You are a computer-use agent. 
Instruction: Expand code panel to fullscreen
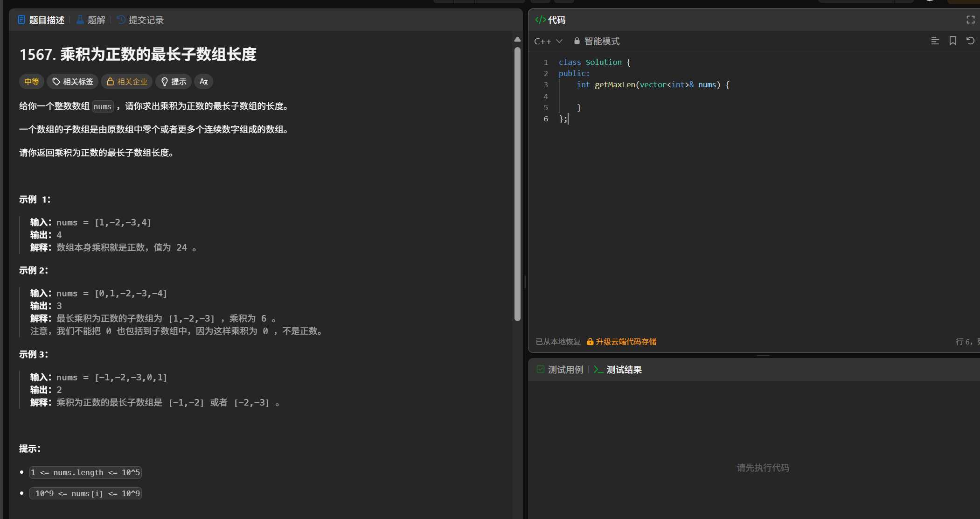point(970,20)
